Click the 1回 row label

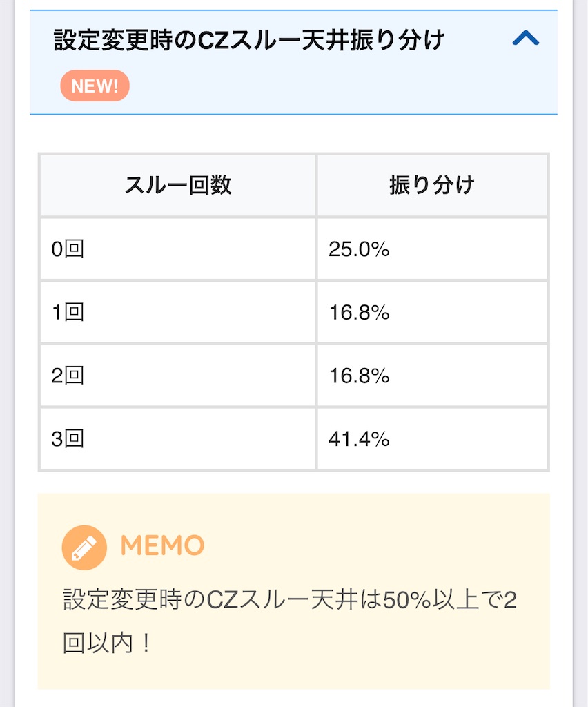pos(68,312)
